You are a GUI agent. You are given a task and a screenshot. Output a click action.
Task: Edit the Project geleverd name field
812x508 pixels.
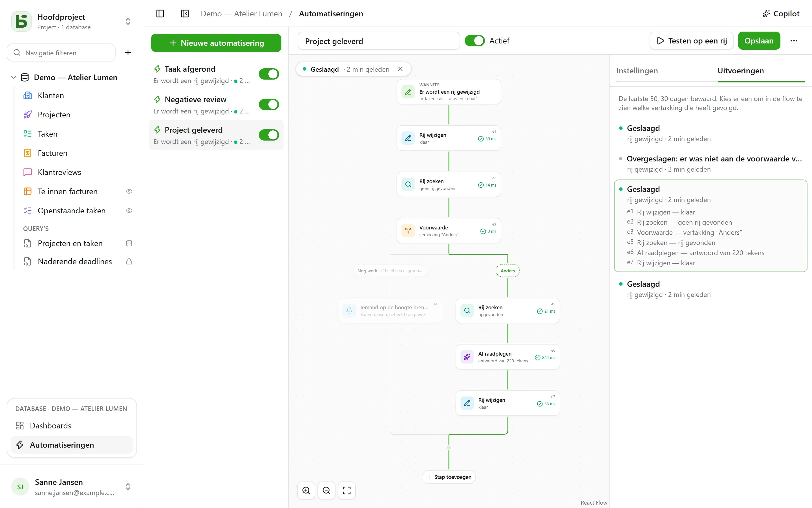[378, 41]
